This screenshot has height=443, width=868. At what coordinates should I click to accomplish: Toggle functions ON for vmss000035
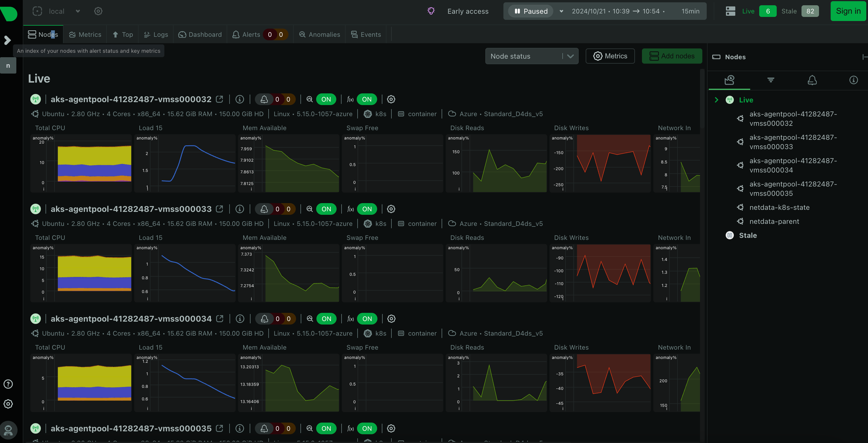367,428
